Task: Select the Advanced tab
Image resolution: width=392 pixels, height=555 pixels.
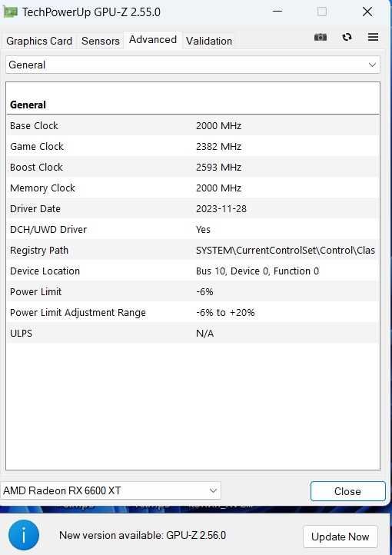Action: point(153,40)
